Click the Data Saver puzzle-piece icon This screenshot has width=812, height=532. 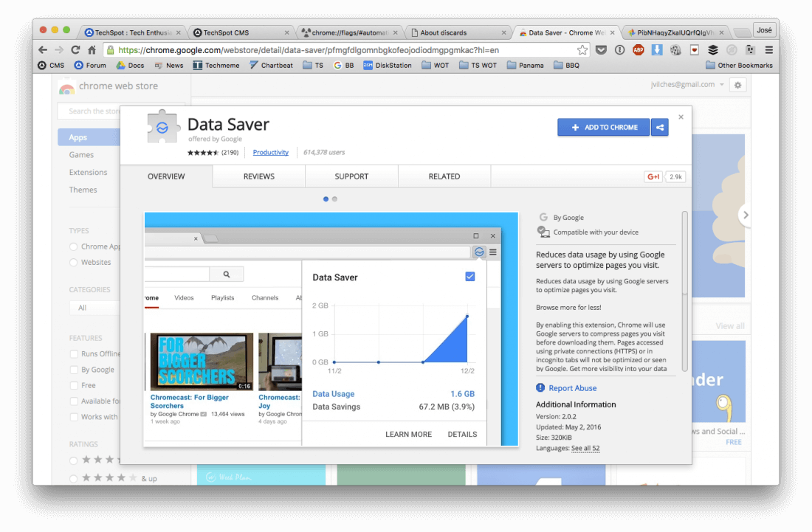(162, 127)
